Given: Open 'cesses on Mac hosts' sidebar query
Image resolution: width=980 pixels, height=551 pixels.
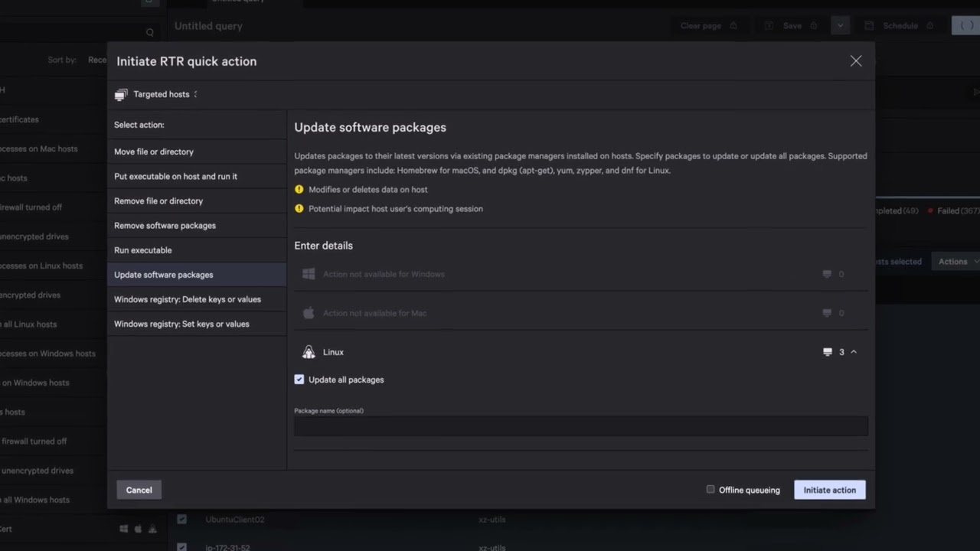Looking at the screenshot, I should 38,149.
